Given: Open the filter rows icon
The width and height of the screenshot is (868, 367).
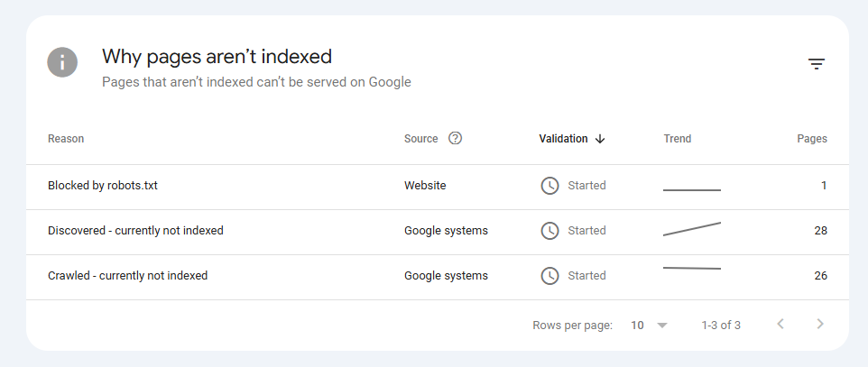Looking at the screenshot, I should pyautogui.click(x=817, y=64).
